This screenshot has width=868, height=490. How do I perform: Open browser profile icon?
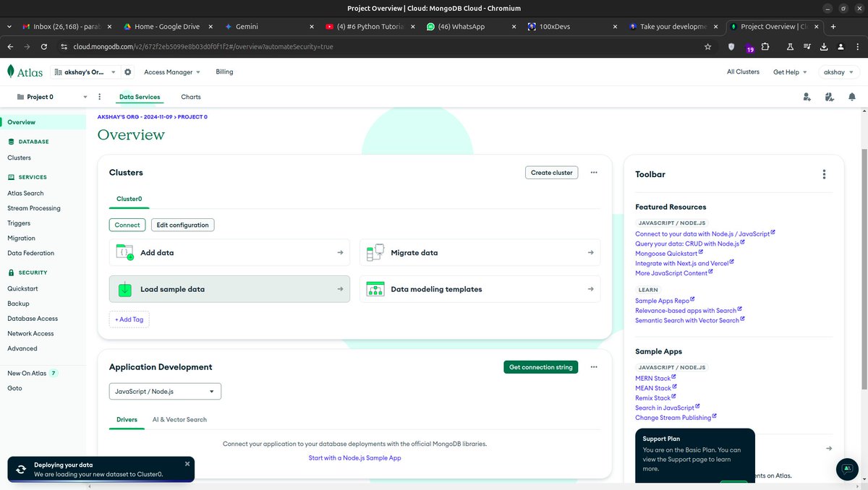[x=841, y=46]
